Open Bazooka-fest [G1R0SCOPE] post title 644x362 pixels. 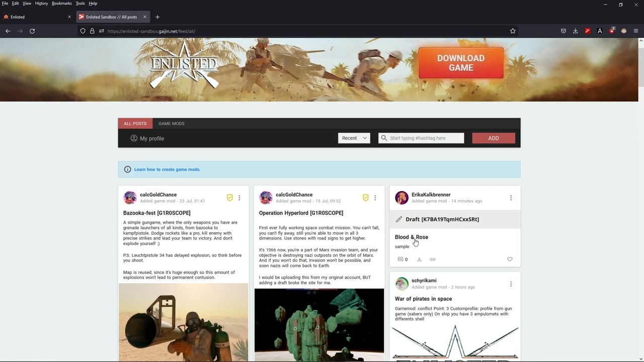pyautogui.click(x=157, y=213)
